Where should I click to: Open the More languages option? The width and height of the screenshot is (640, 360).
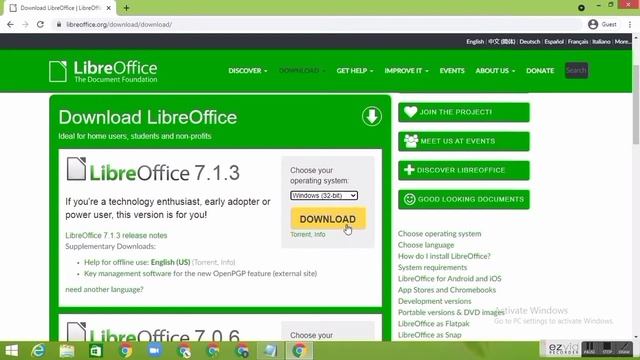pos(622,42)
